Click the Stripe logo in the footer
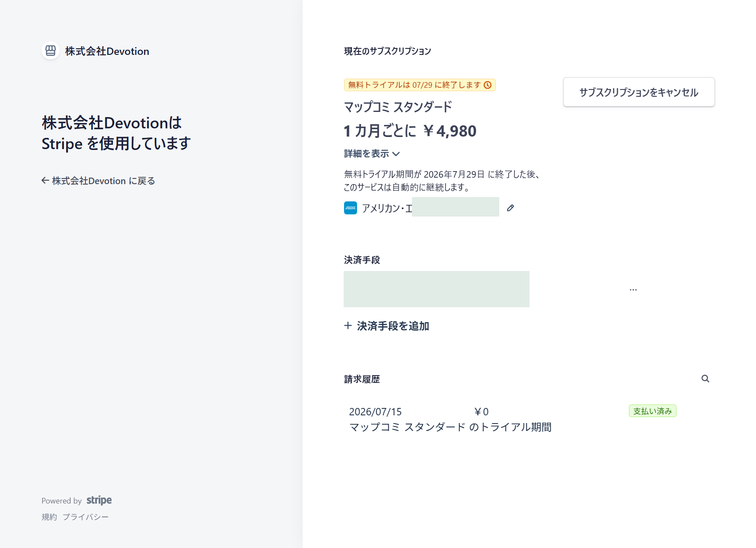The width and height of the screenshot is (756, 548). pos(99,500)
